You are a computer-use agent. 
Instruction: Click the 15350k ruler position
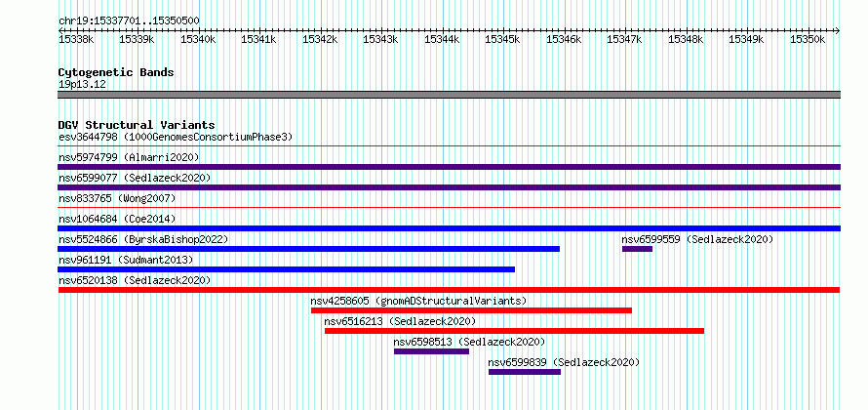(808, 39)
